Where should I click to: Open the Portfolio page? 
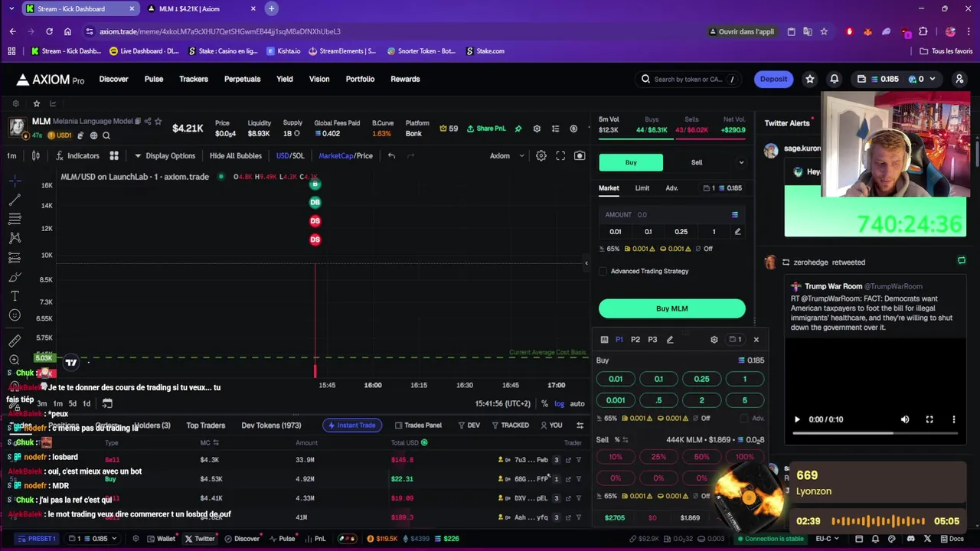coord(360,79)
